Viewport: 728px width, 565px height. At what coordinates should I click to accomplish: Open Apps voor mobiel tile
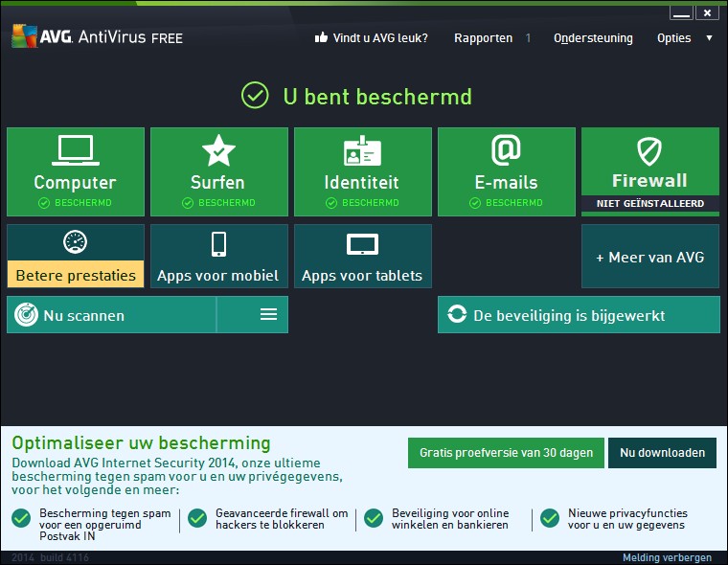coord(218,256)
